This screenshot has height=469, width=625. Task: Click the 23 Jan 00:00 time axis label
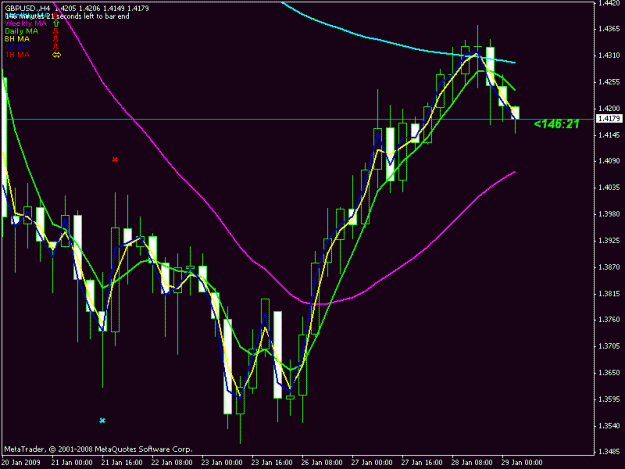[x=222, y=462]
